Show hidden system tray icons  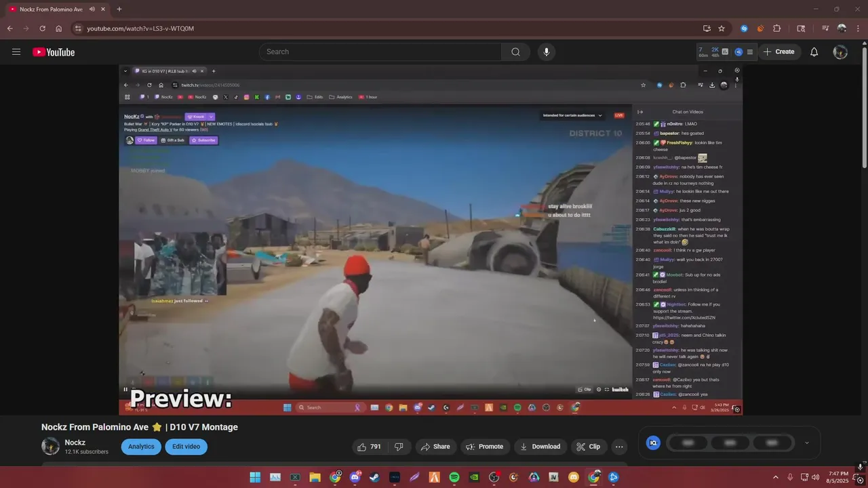(776, 477)
